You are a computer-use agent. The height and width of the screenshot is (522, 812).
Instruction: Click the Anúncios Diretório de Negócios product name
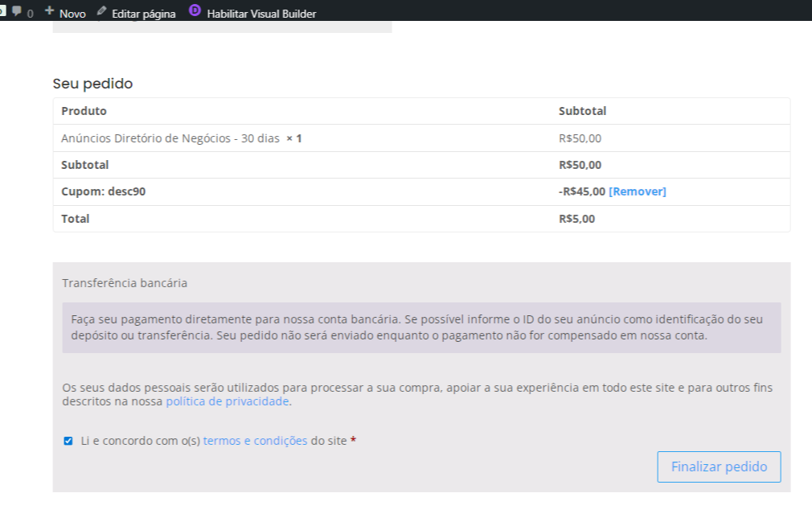(x=170, y=138)
